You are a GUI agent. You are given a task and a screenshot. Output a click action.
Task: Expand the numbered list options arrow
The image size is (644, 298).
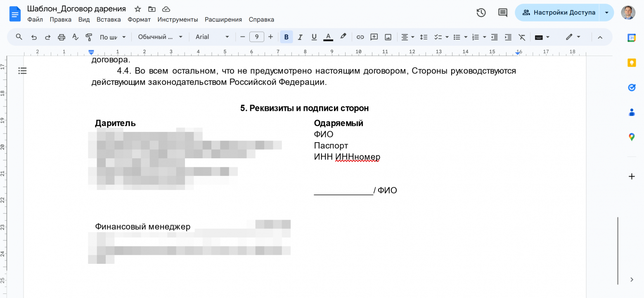point(485,37)
